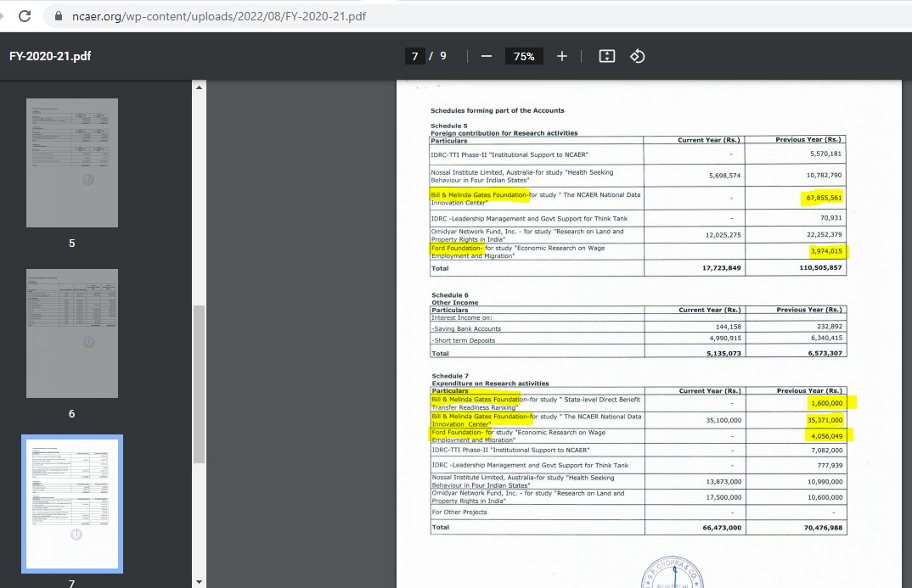Click the Schedule 5 heading
This screenshot has width=912, height=588.
[449, 126]
